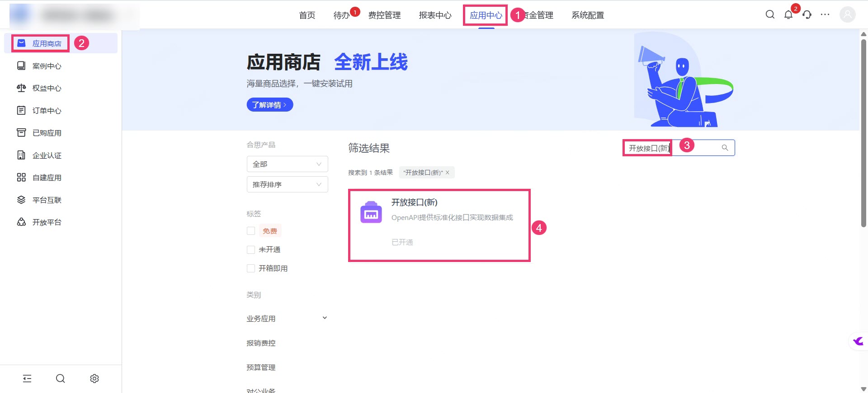This screenshot has height=393, width=868.
Task: Collapse the sidebar using the menu-fold icon
Action: 27,379
